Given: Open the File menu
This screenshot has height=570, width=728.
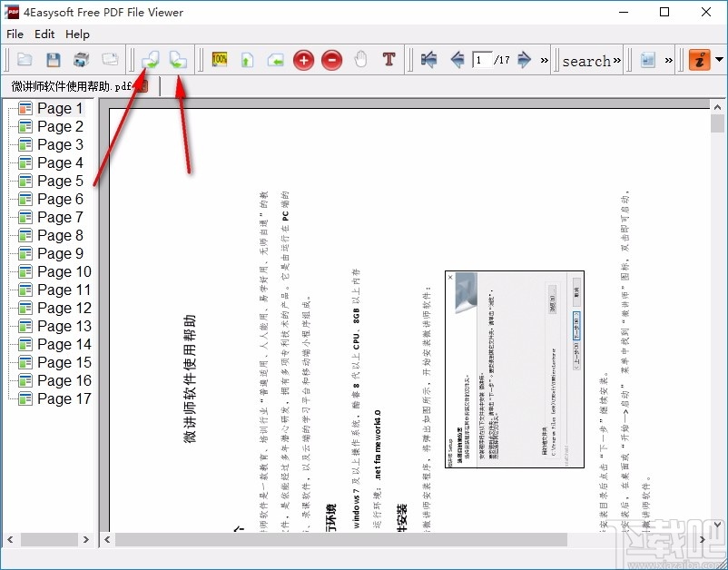Looking at the screenshot, I should point(15,34).
